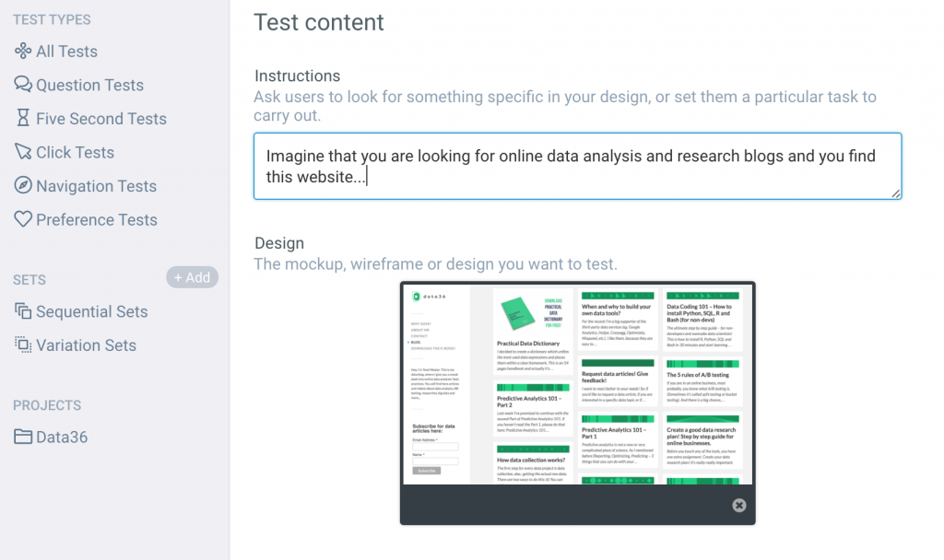Viewport: 944px width, 560px height.
Task: Click the Click Tests cursor icon
Action: click(25, 152)
